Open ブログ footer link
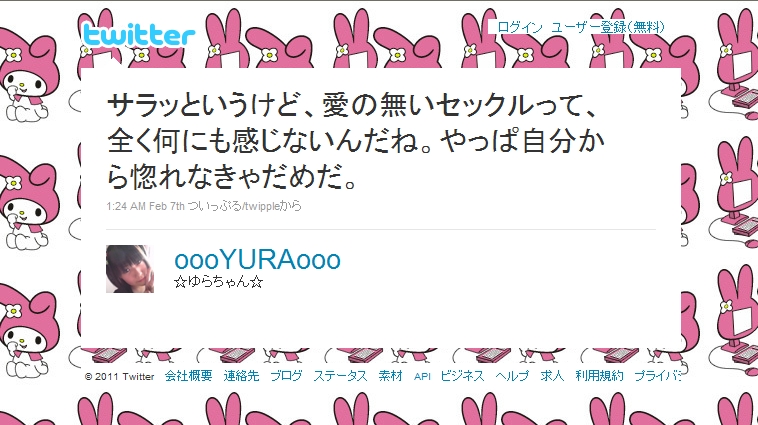758x425 pixels. [x=286, y=376]
